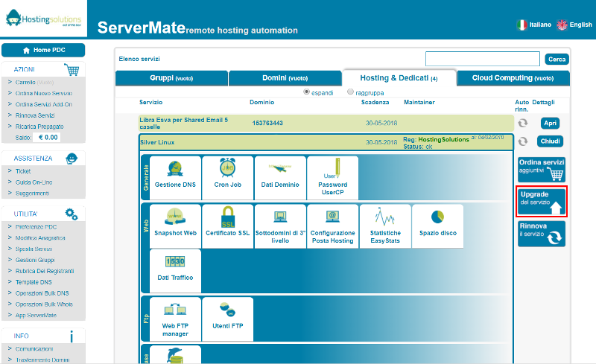This screenshot has width=596, height=364.
Task: Focus the Elenco servizi search field
Action: [482, 59]
